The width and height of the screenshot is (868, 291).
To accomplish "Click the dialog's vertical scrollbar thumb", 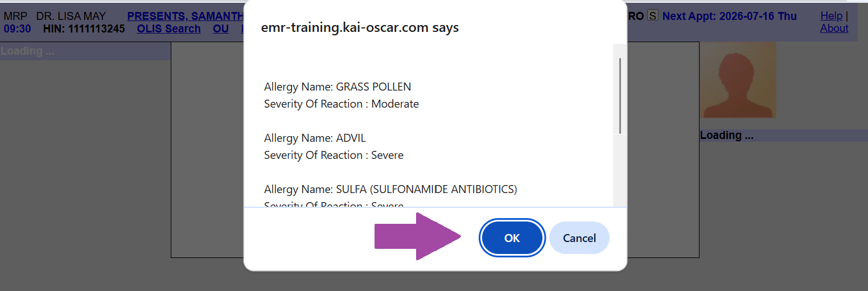I will point(620,95).
